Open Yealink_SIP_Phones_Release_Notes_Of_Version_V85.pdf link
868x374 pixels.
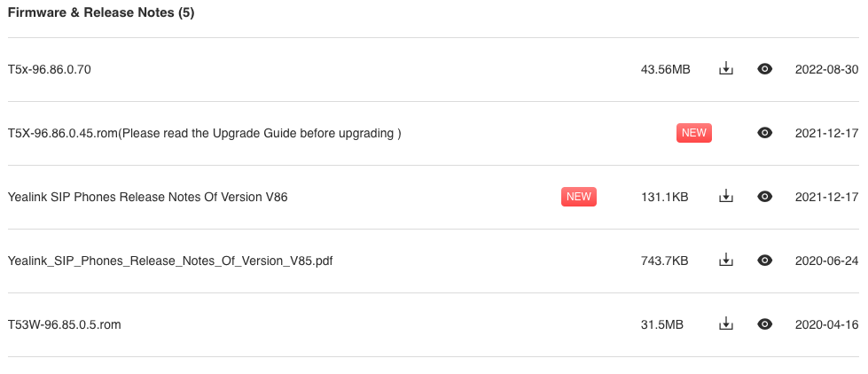coord(170,261)
